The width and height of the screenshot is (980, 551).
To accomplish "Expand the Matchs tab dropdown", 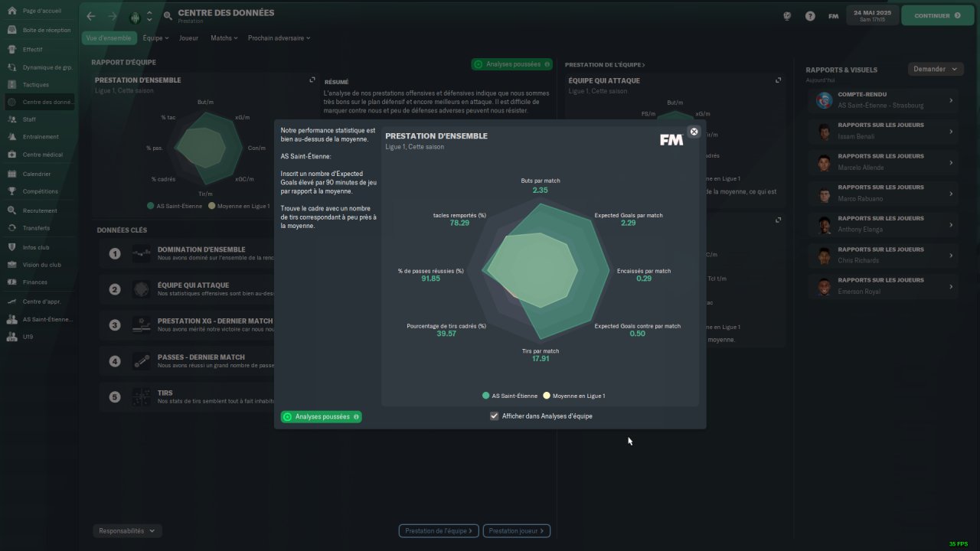I will (224, 37).
